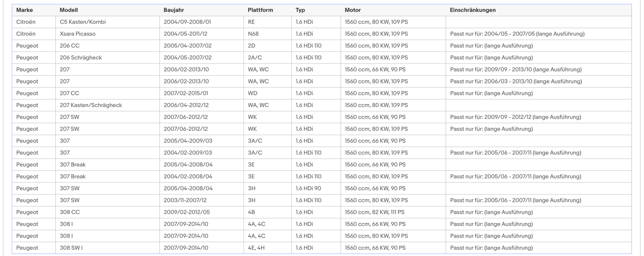Image resolution: width=644 pixels, height=256 pixels.
Task: Select the N68 platform cell
Action: (268, 34)
